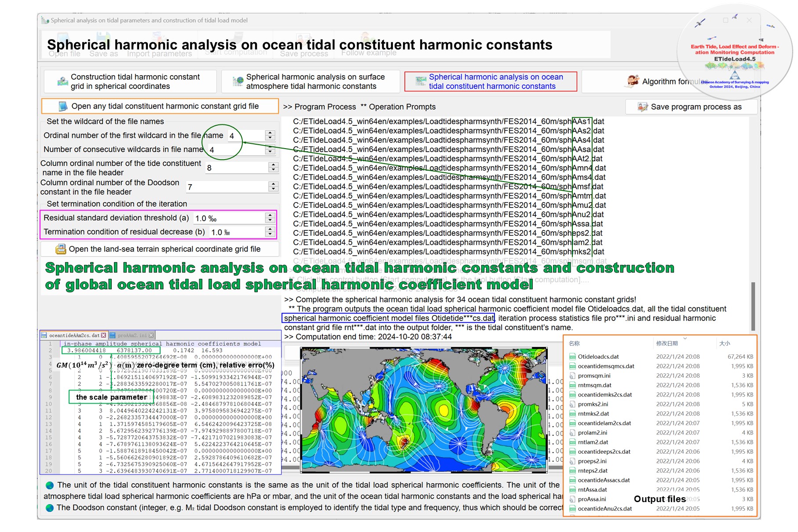Click Save program process as button
Screen dimensions: 798x532
[x=691, y=107]
